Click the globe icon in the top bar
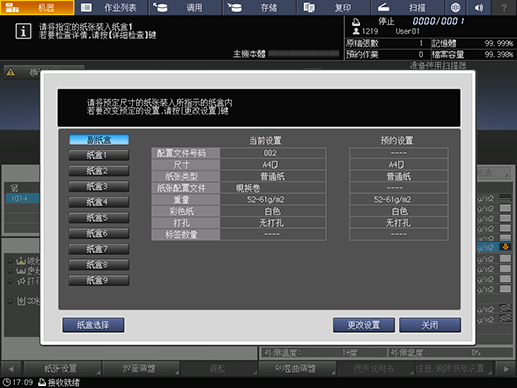Screen dimensions: 517x388 click(x=455, y=7)
